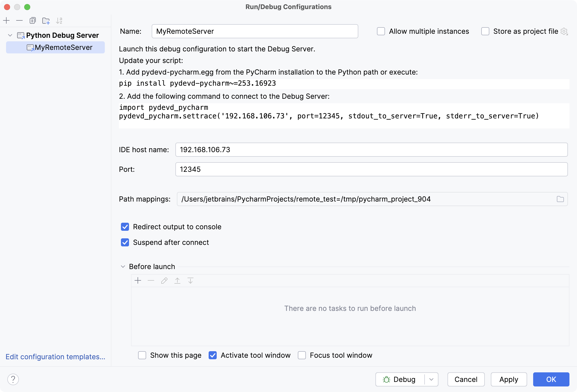Enable Allow multiple instances
577x392 pixels.
[x=381, y=31]
